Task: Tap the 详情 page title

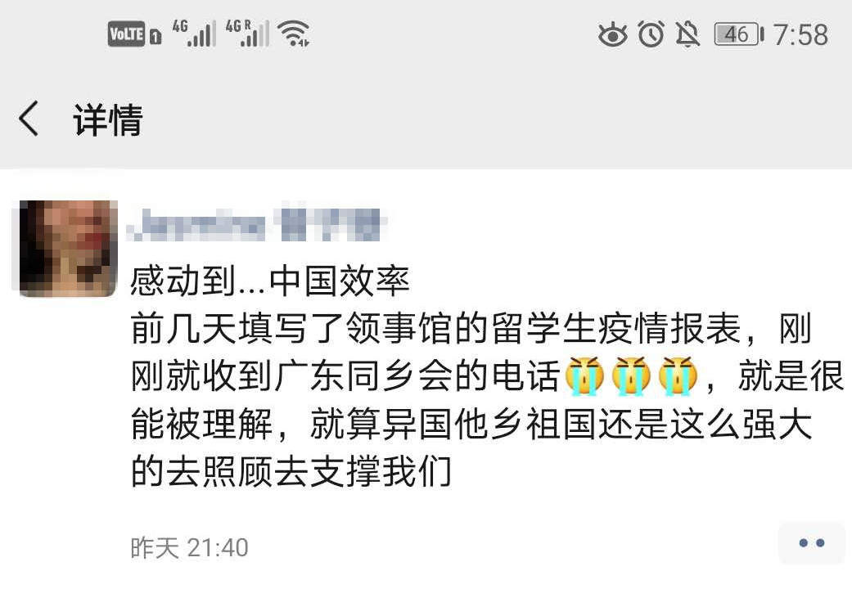Action: tap(108, 119)
